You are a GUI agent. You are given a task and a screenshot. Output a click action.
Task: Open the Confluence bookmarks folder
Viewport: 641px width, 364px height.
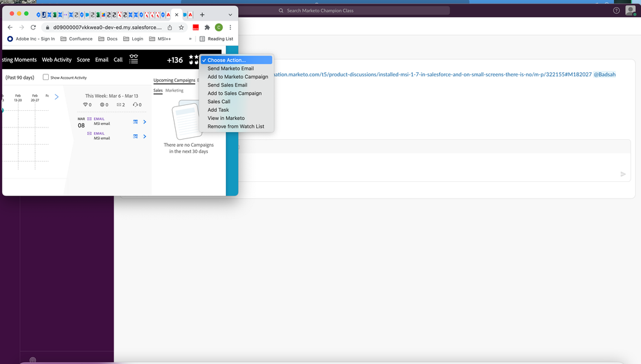[x=76, y=38]
